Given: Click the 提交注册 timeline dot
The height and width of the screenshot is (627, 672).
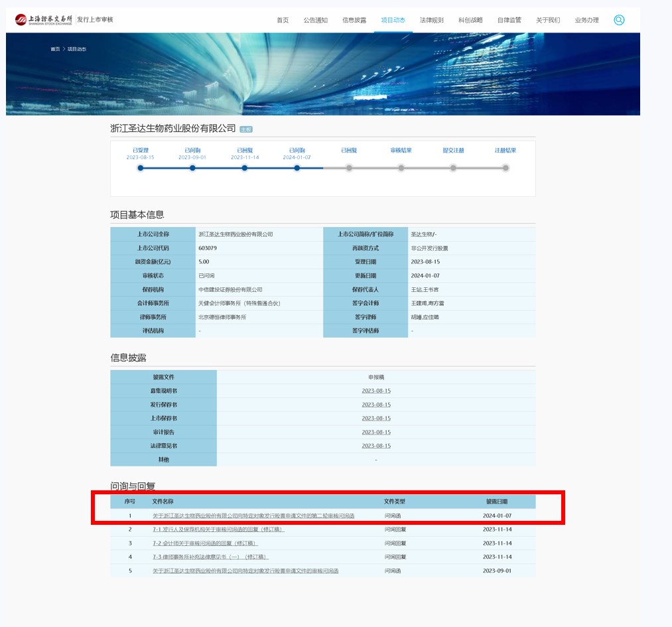Looking at the screenshot, I should tap(454, 168).
